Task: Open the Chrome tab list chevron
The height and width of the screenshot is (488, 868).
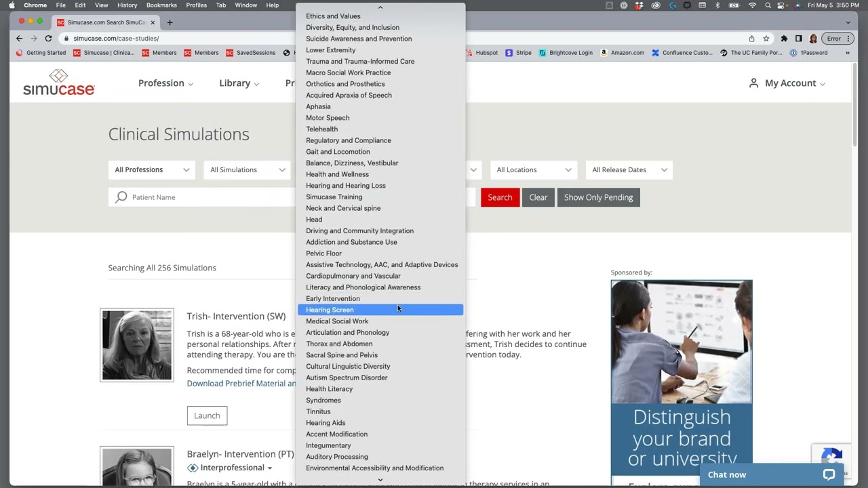Action: (x=848, y=22)
